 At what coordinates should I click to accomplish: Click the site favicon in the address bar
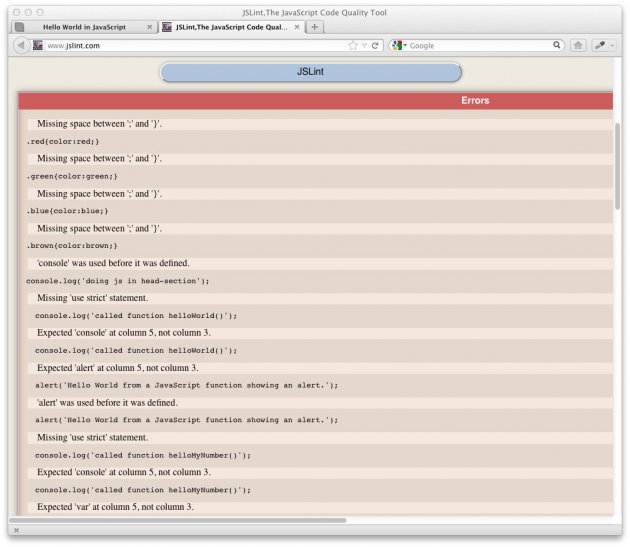coord(38,45)
